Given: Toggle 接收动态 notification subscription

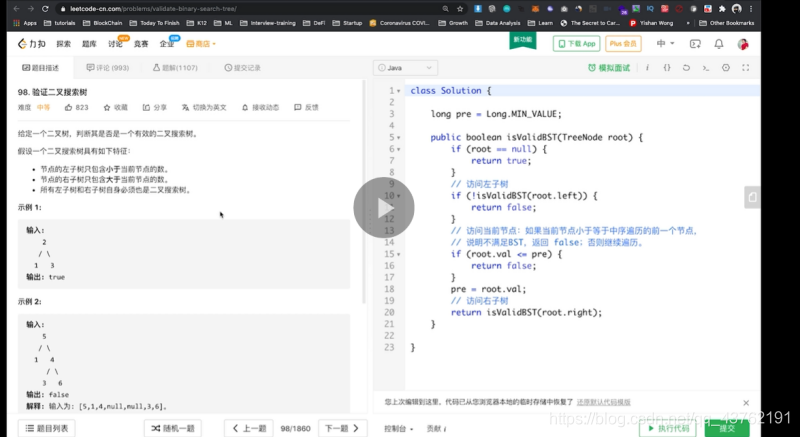Looking at the screenshot, I should click(260, 108).
